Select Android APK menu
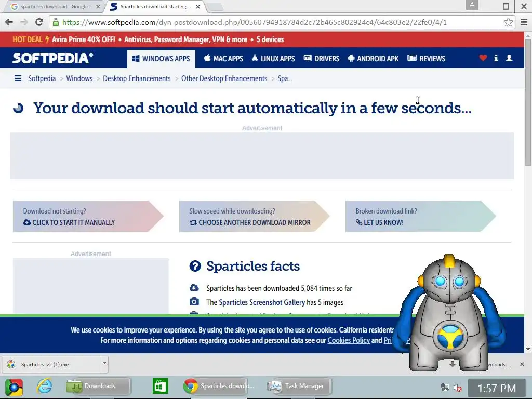 click(x=373, y=58)
